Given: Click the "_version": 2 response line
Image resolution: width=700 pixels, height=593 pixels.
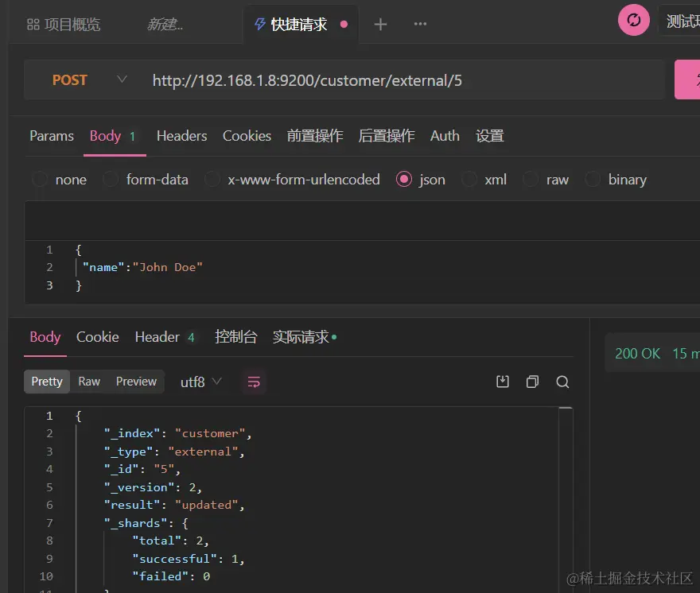Looking at the screenshot, I should click(153, 487).
